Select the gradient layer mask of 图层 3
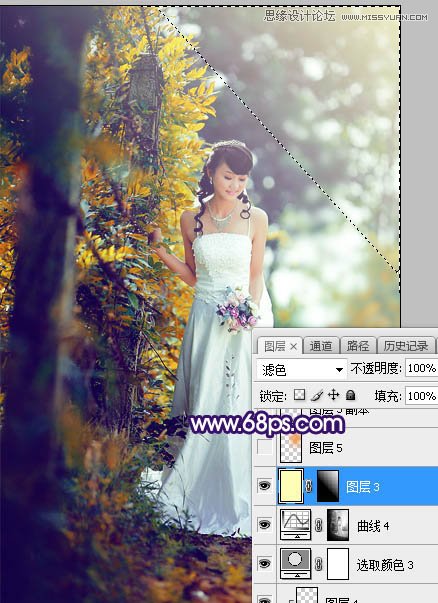The height and width of the screenshot is (603, 438). tap(328, 486)
